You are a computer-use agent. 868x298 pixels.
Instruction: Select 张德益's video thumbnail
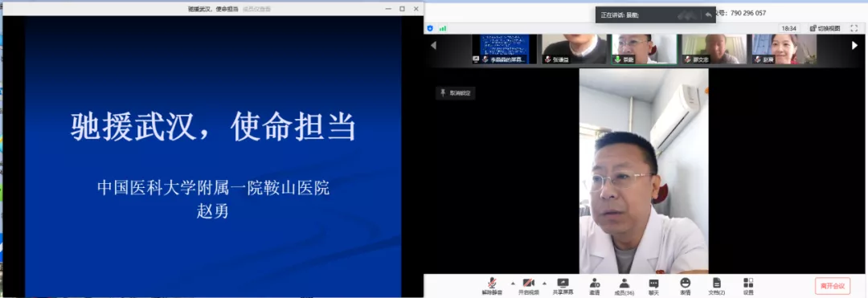[574, 49]
